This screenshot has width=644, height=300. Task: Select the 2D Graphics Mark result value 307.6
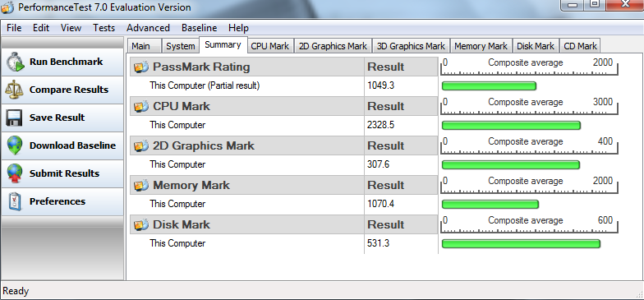click(378, 164)
